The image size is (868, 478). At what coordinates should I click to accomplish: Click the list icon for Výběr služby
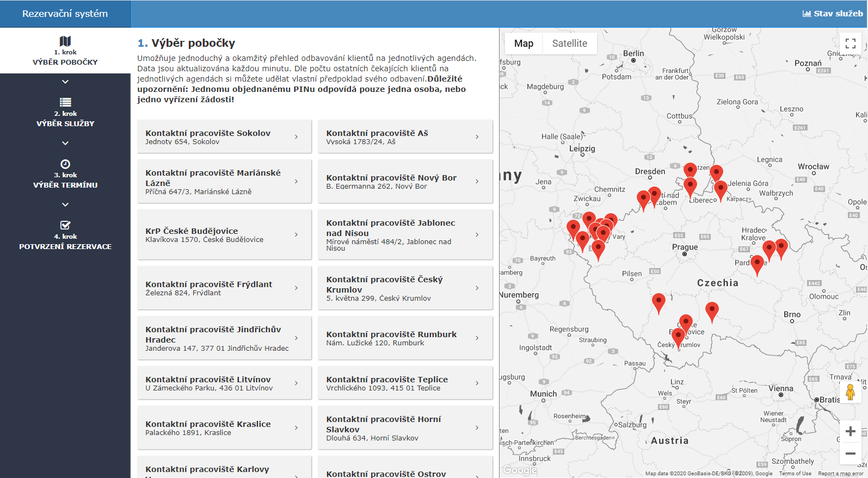click(x=65, y=102)
